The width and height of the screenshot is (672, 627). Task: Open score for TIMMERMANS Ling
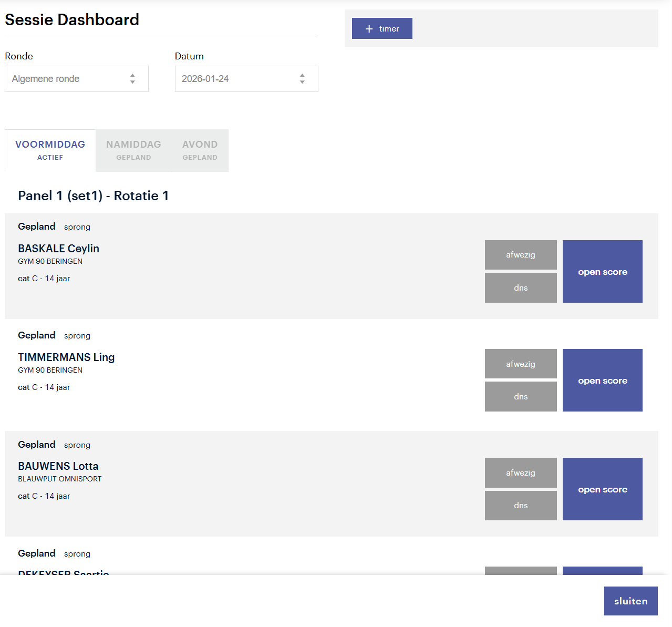(x=602, y=380)
